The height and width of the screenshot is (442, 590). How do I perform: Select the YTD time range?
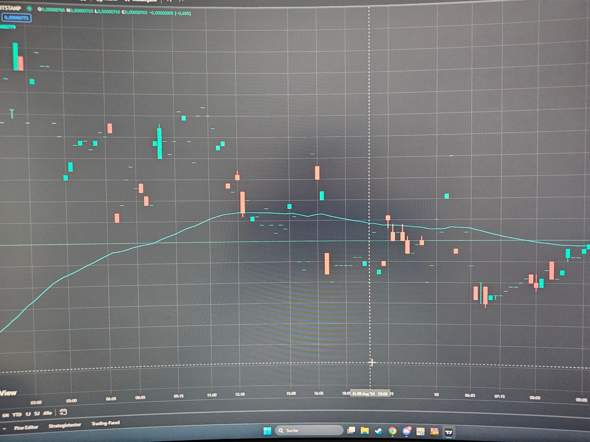tap(17, 415)
